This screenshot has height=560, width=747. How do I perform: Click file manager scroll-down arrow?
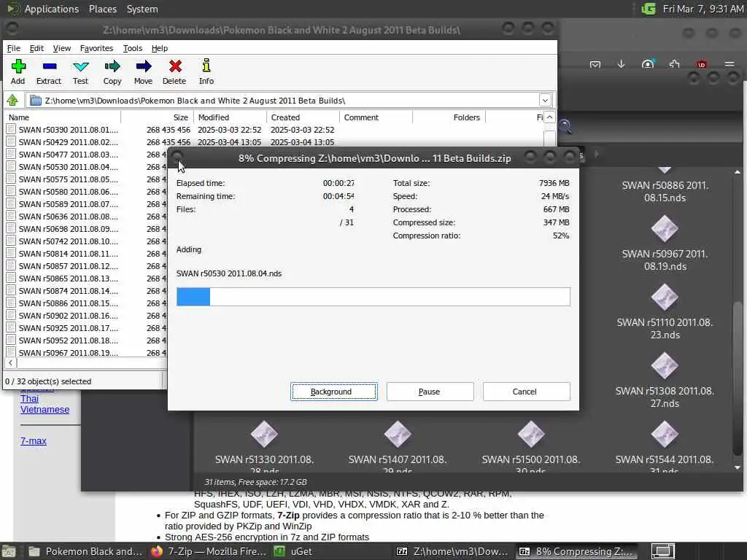[x=738, y=467]
